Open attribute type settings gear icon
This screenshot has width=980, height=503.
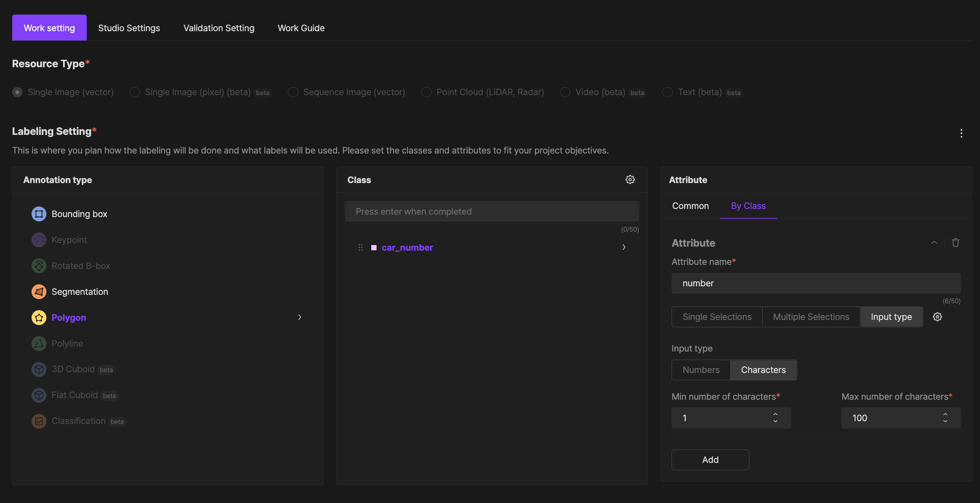coord(937,317)
